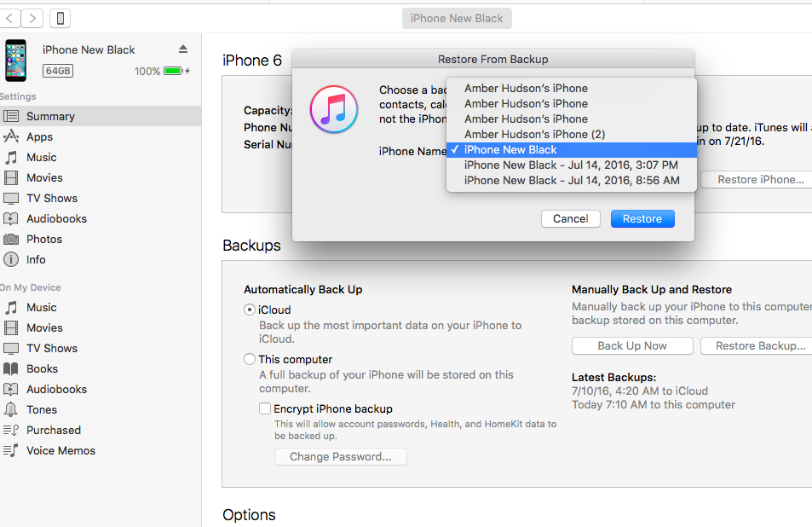The image size is (812, 527).
Task: Choose Jul 14, 2016, 8:56 AM backup
Action: [x=571, y=180]
